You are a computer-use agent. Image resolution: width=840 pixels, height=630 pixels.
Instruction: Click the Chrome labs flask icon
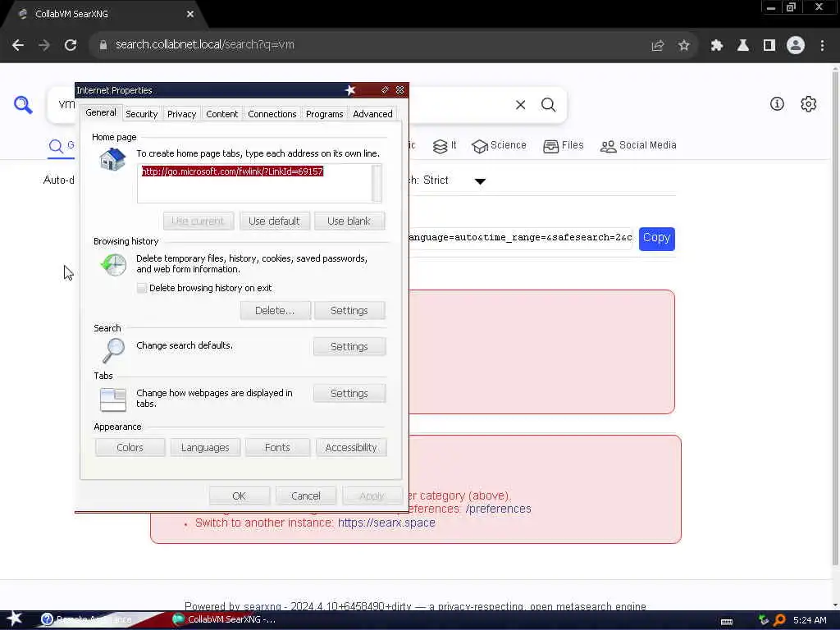tap(743, 46)
